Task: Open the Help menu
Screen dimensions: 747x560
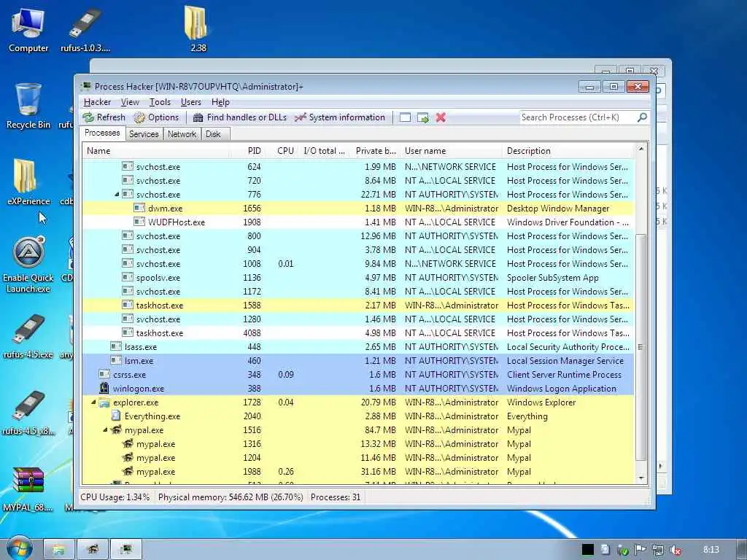Action: (x=220, y=102)
